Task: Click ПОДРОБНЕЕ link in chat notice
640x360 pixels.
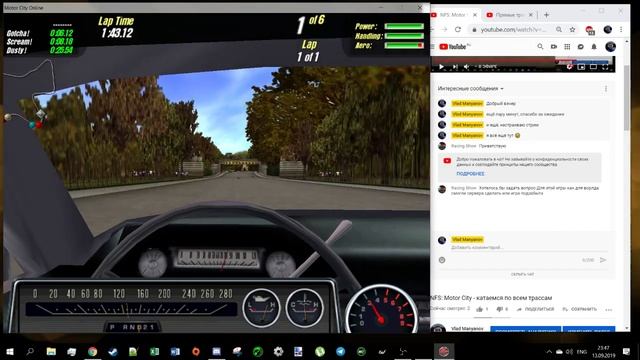Action: [470, 174]
